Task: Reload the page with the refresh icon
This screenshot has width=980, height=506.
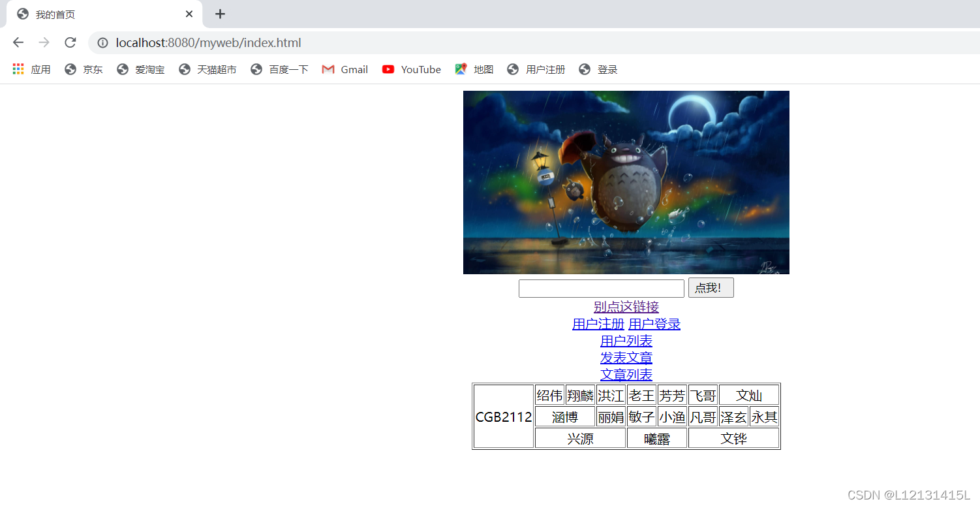Action: click(x=70, y=42)
